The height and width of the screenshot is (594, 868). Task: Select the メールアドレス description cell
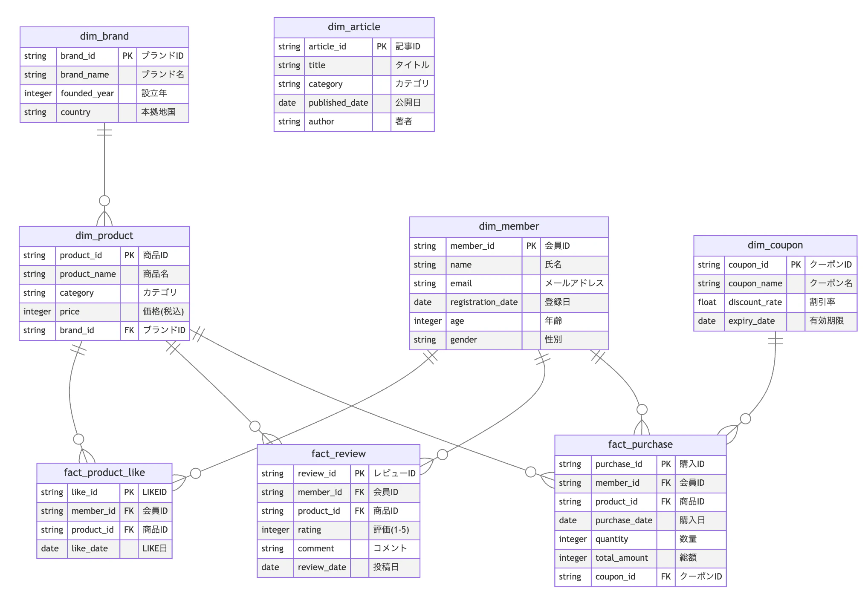pos(574,283)
